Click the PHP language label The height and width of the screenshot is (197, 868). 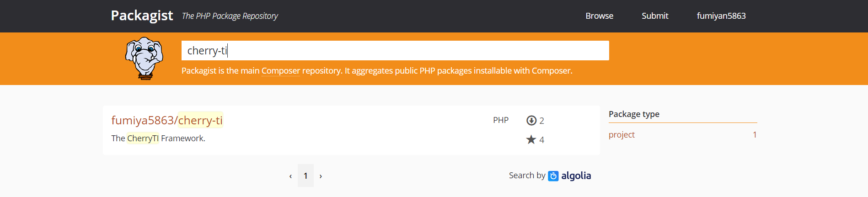pos(501,120)
